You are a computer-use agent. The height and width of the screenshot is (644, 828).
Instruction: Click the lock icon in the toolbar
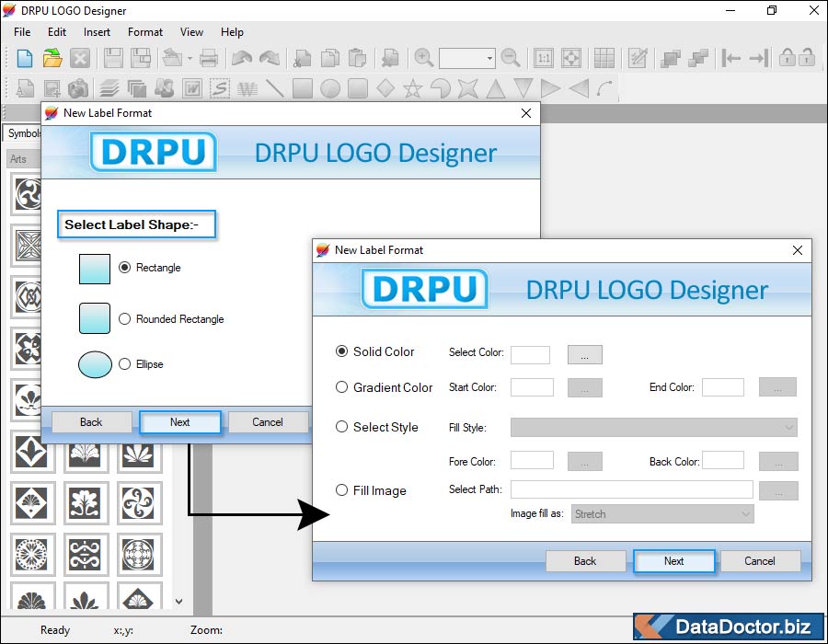point(787,57)
